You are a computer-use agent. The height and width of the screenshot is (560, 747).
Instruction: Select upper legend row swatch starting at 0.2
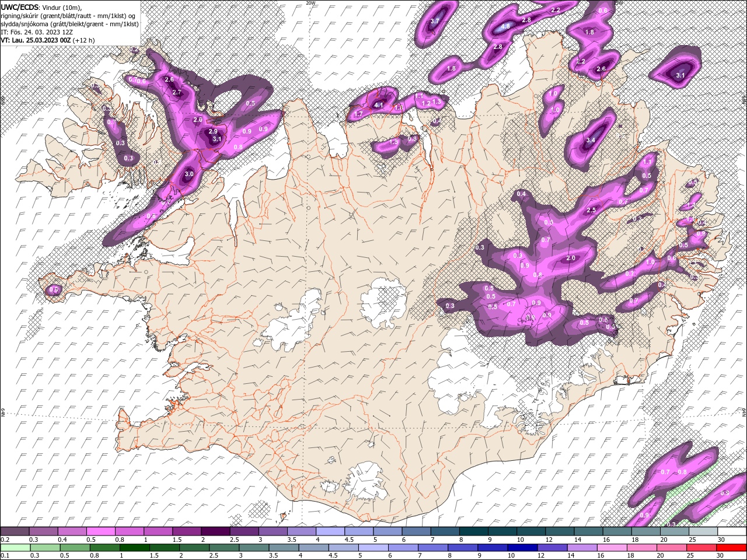(x=15, y=531)
